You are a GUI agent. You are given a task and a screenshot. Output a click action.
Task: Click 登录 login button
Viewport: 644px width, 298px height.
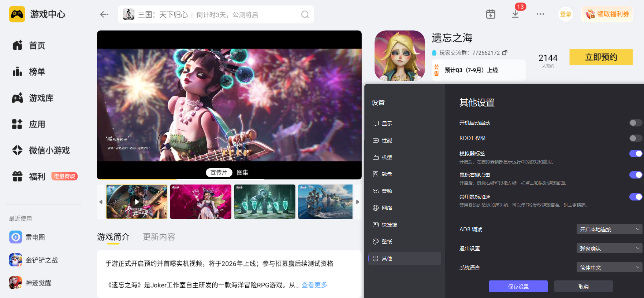pyautogui.click(x=566, y=14)
